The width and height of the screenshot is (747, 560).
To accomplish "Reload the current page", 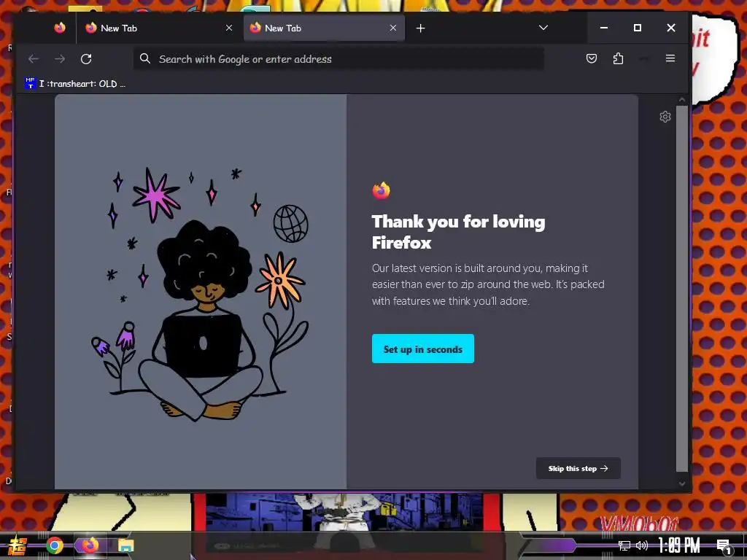I will pyautogui.click(x=86, y=59).
